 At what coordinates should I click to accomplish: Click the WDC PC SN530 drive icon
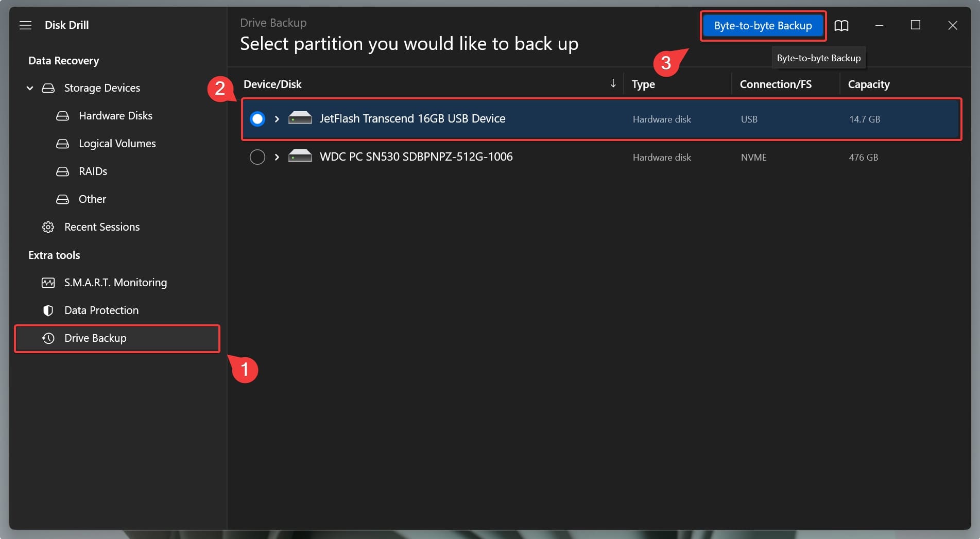click(300, 157)
